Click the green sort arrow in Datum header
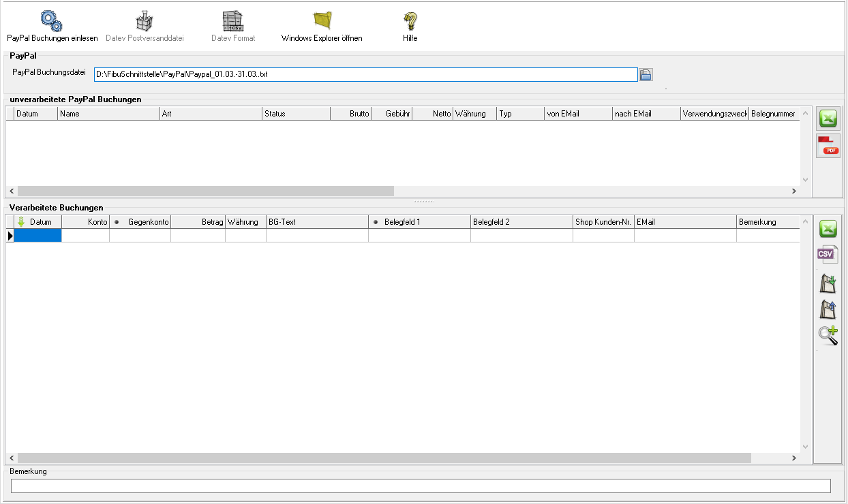Image resolution: width=848 pixels, height=504 pixels. [21, 222]
